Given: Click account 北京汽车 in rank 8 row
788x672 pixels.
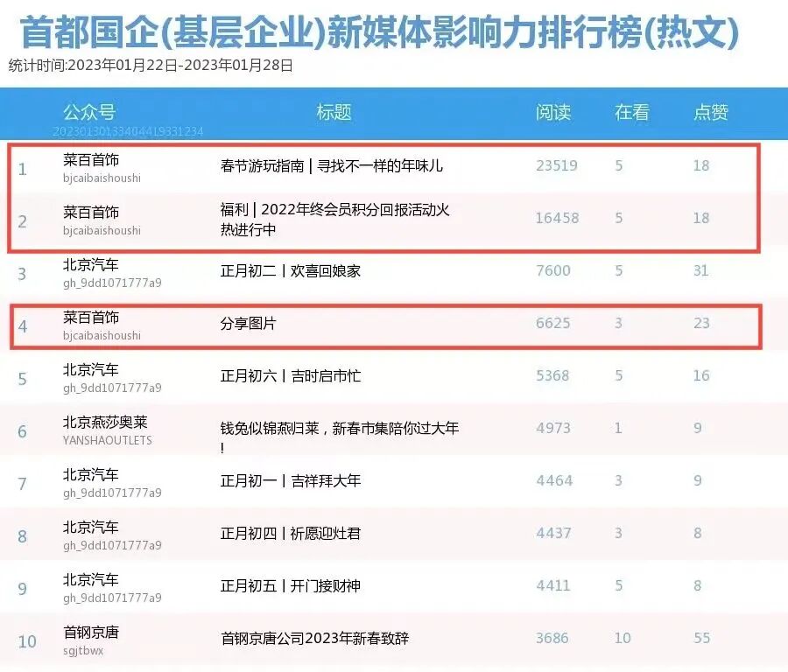Looking at the screenshot, I should click(91, 528).
